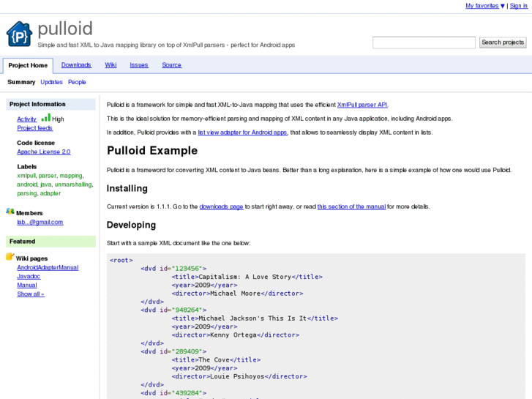Image resolution: width=532 pixels, height=399 pixels.
Task: Click the Members people icon
Action: (10, 212)
